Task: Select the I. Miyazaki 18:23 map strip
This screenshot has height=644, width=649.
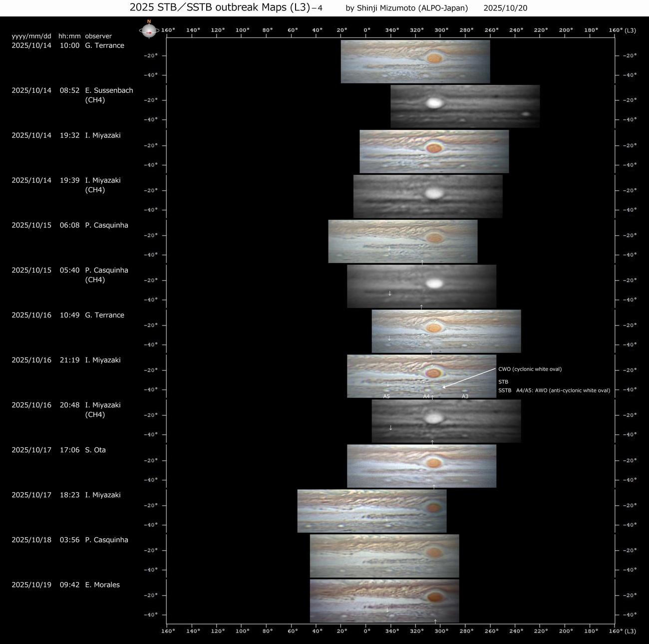Action: (x=371, y=511)
